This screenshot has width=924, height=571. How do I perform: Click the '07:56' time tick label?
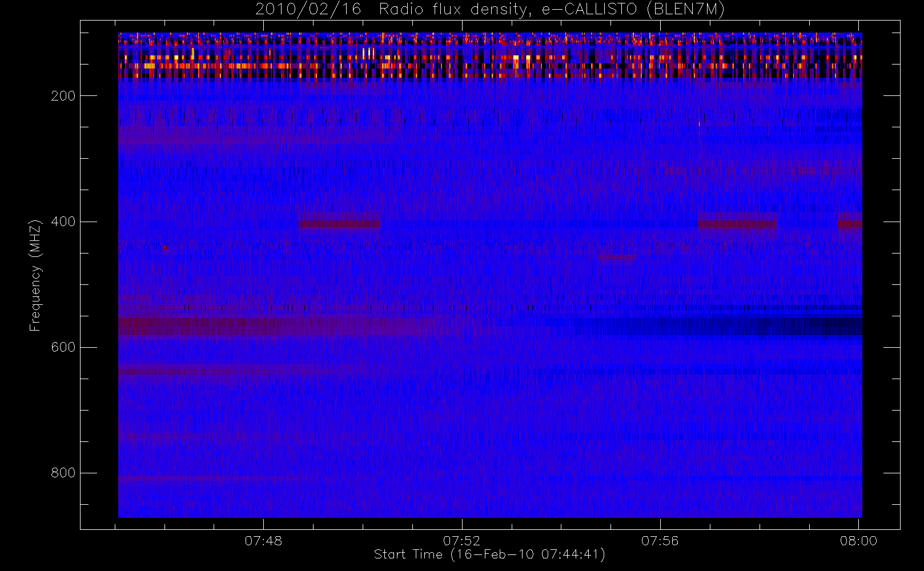point(660,541)
